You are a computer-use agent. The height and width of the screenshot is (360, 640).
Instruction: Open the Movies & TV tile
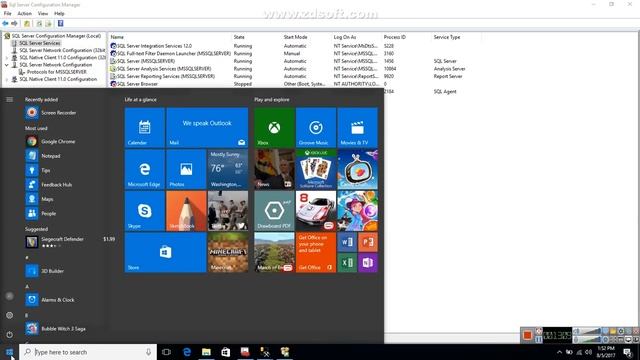pos(358,127)
